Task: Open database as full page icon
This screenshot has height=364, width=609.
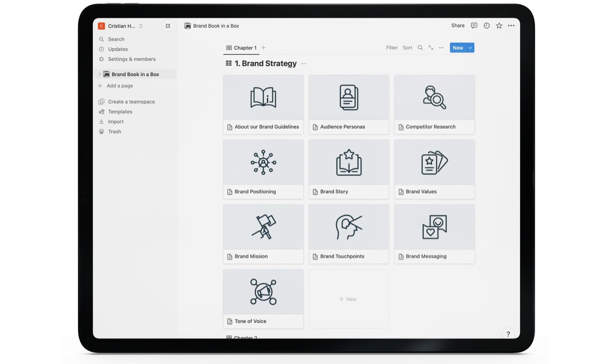Action: click(x=431, y=48)
